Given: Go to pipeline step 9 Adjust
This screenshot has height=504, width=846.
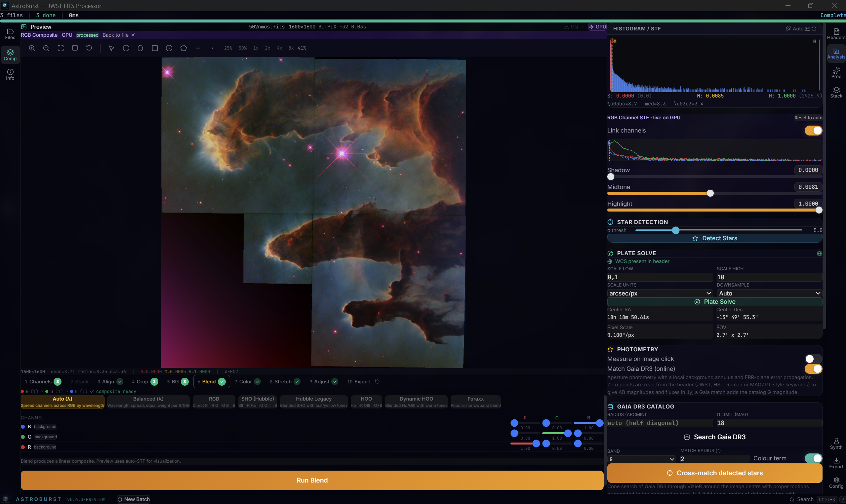Looking at the screenshot, I should [324, 382].
